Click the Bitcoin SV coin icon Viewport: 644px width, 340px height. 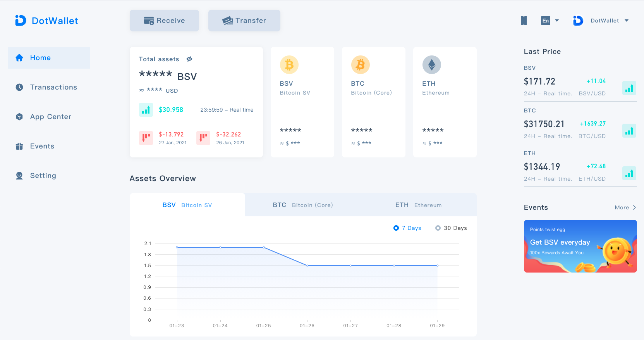coord(289,65)
